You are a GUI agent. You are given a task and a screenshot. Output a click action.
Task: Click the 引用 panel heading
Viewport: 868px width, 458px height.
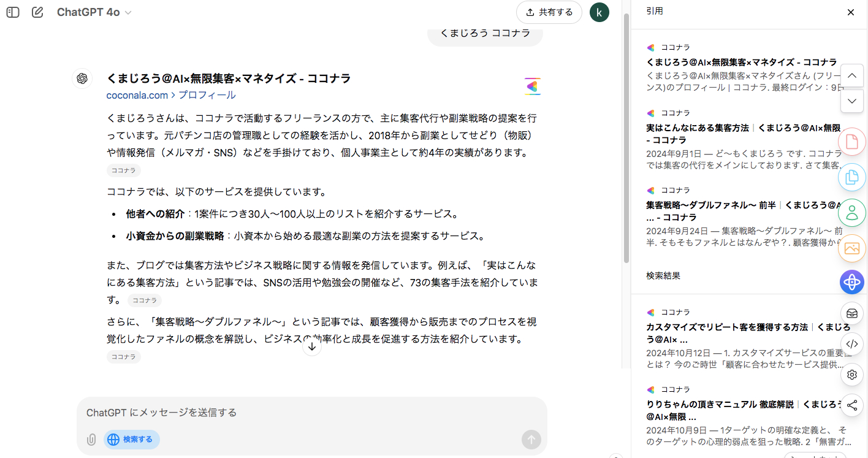coord(654,12)
